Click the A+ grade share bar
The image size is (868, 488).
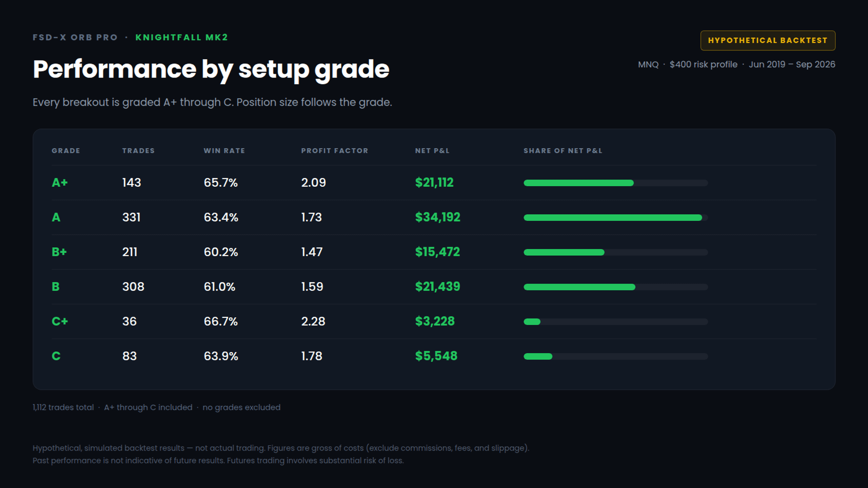[616, 183]
